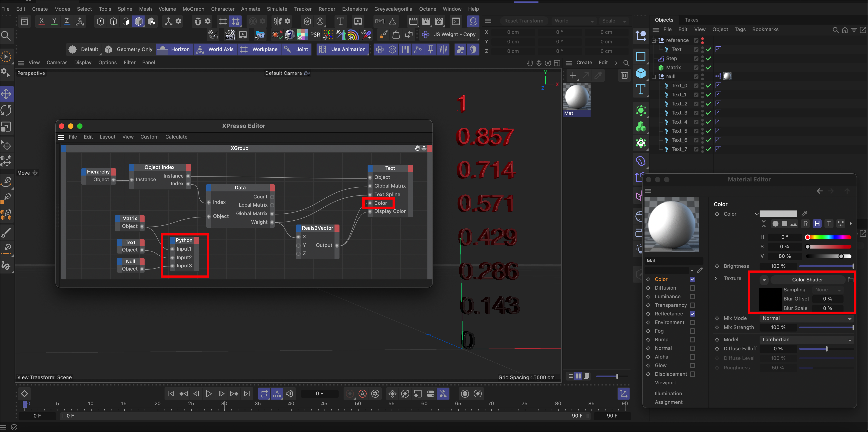
Task: Go back arrow in Material Editor
Action: [x=820, y=191]
